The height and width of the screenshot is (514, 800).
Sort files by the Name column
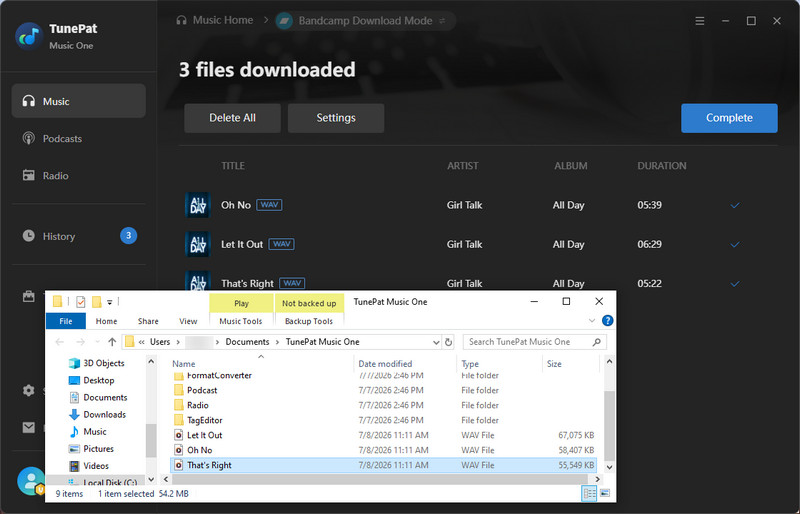click(x=184, y=364)
